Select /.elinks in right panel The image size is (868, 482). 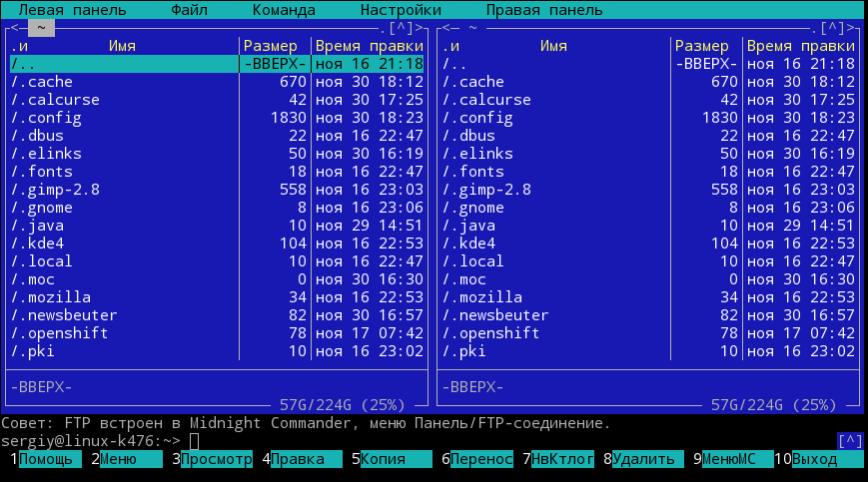649,154
